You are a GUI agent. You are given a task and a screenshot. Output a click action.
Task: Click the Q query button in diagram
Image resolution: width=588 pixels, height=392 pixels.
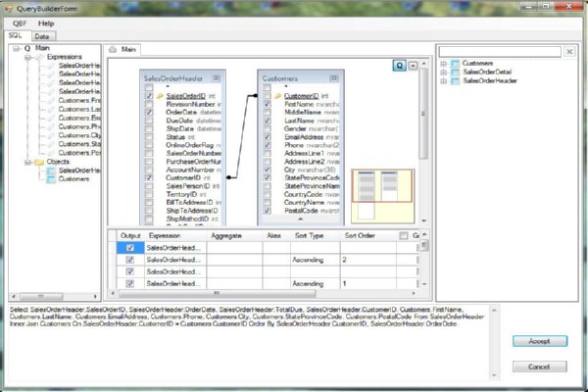400,66
